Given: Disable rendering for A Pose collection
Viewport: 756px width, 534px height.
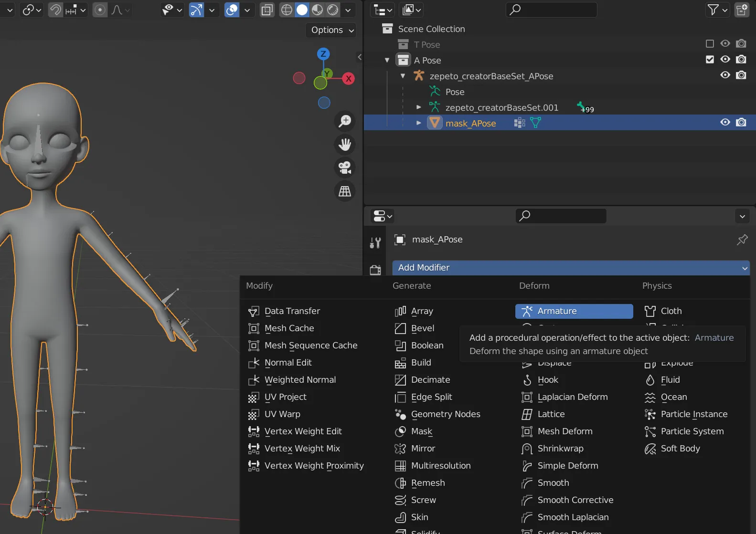Looking at the screenshot, I should tap(741, 60).
